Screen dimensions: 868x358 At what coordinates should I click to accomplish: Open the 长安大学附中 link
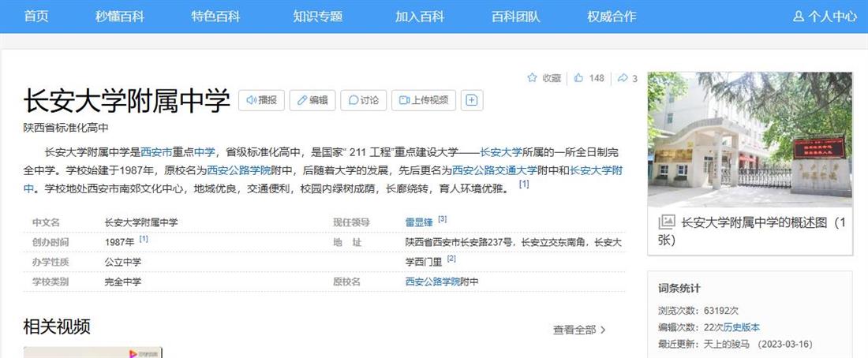pyautogui.click(x=597, y=170)
